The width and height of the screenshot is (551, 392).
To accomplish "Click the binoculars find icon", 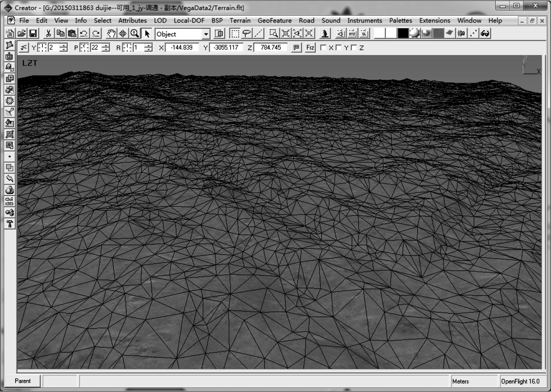I will click(x=485, y=34).
